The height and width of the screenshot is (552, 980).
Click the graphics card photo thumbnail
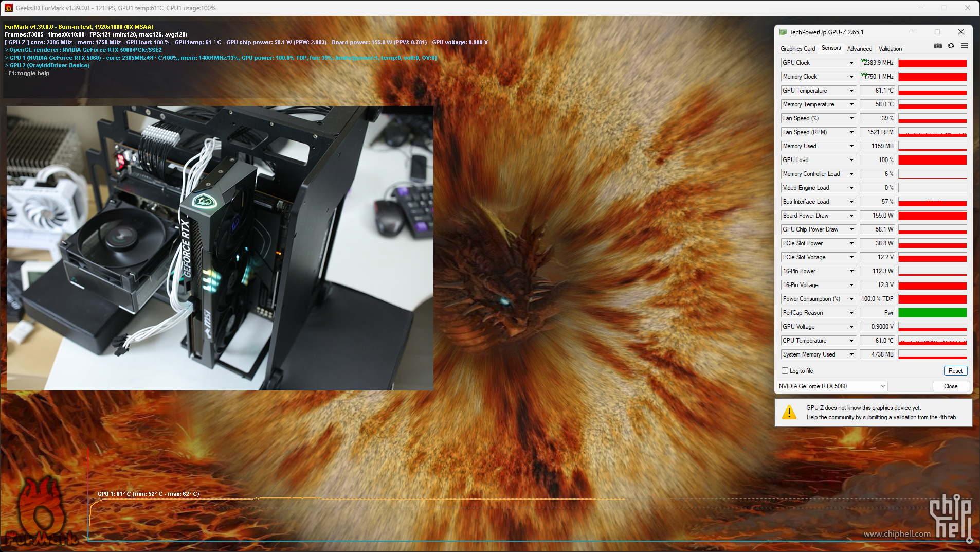click(x=220, y=248)
